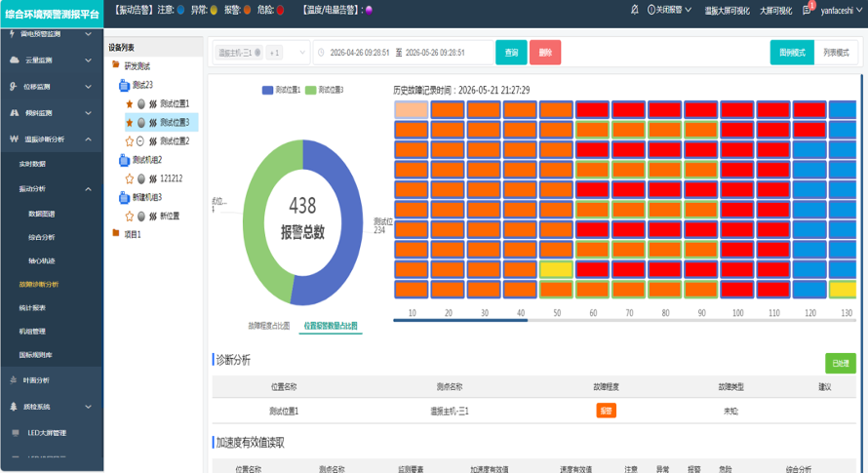Click the red 危险 alarm indicator dot
This screenshot has height=473, width=868.
(280, 10)
